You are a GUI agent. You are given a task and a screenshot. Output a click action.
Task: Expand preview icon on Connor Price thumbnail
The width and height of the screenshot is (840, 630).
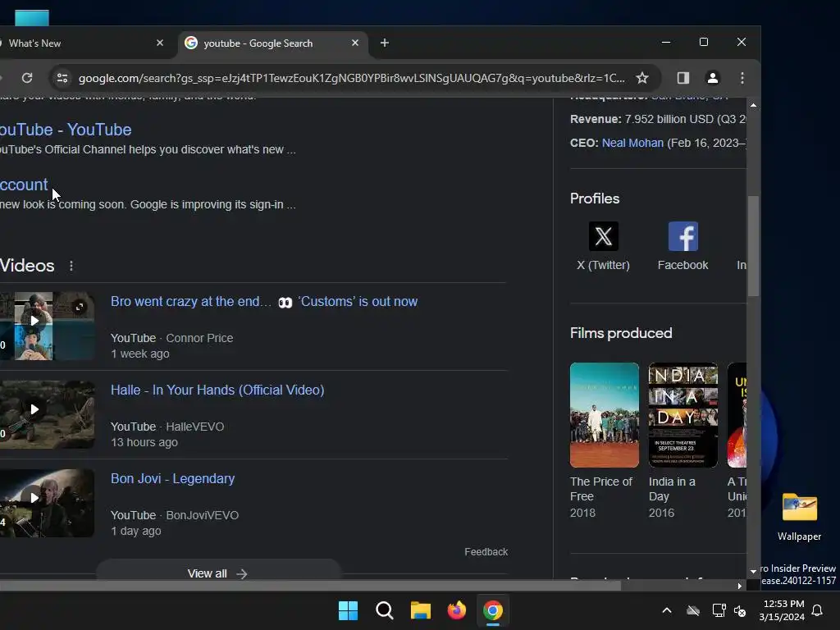(x=80, y=307)
